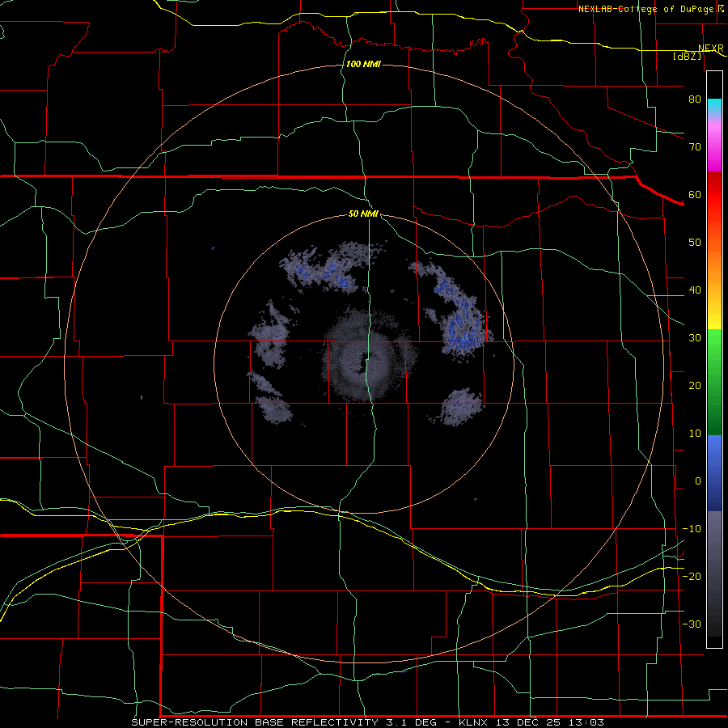Image resolution: width=728 pixels, height=728 pixels.
Task: Click the 3.1 DEG elevation angle text
Action: pos(412,722)
